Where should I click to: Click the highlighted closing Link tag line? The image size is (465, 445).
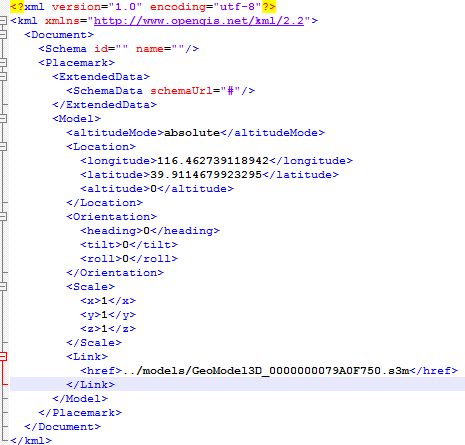coord(237,385)
